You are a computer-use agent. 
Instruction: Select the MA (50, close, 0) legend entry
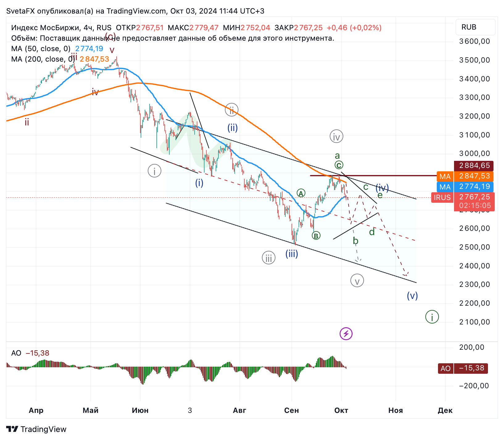point(40,48)
